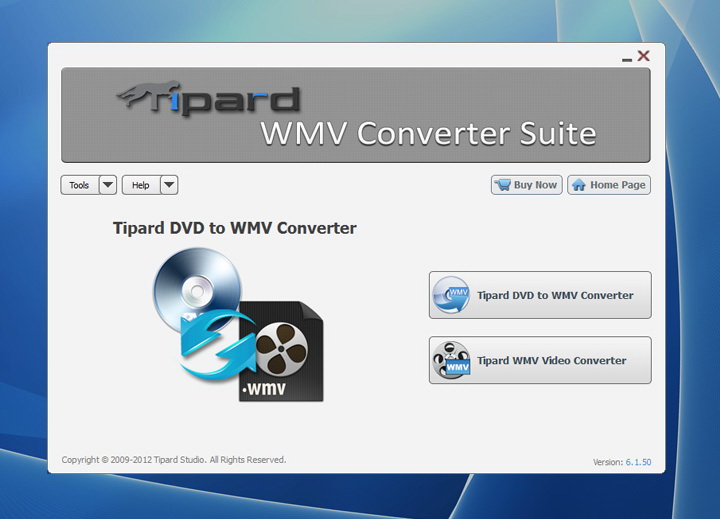Click the DVD to WMV disc icon on button
The width and height of the screenshot is (720, 519).
(x=451, y=295)
